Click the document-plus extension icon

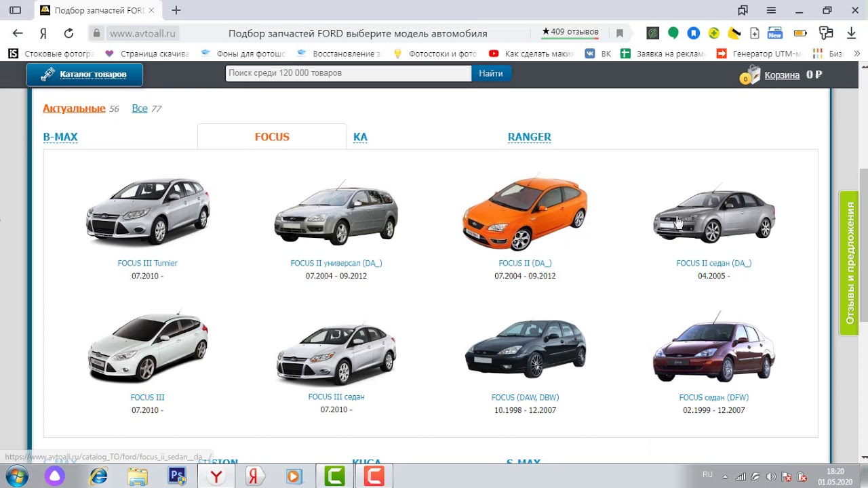tap(754, 33)
